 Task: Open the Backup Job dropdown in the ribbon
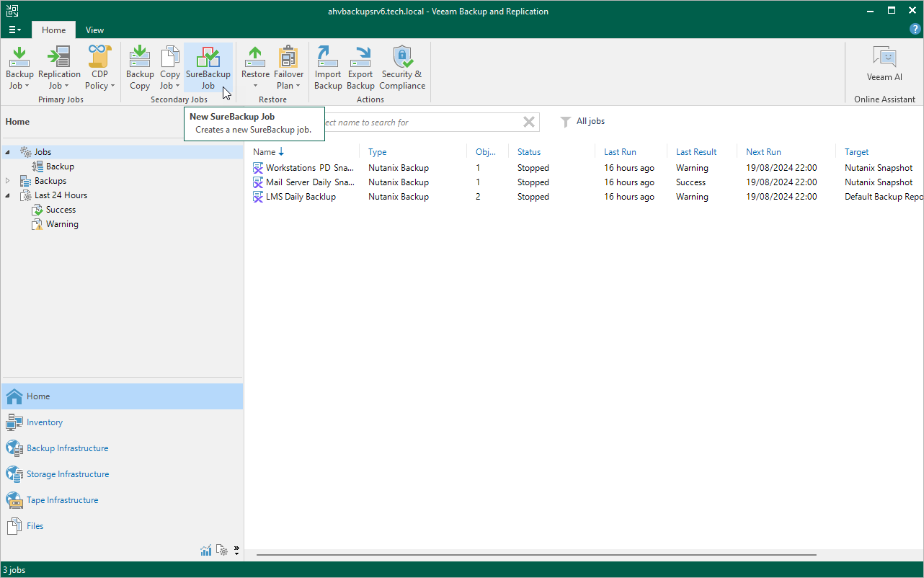(19, 68)
